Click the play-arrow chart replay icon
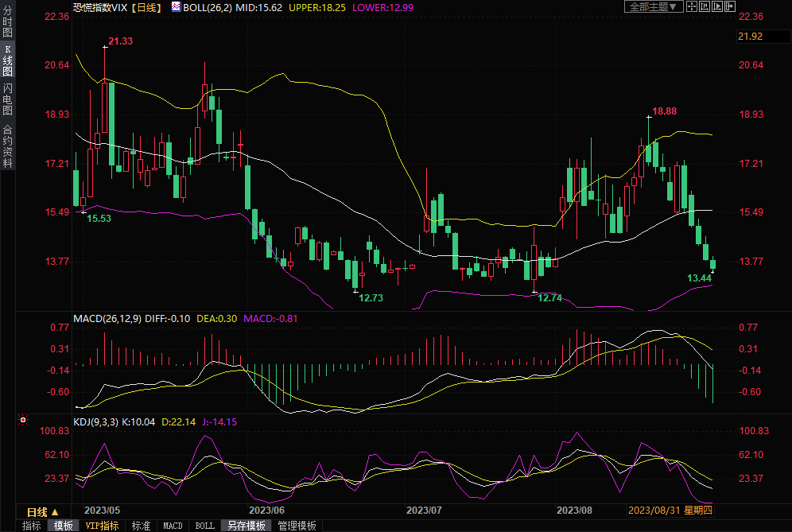 [x=716, y=6]
